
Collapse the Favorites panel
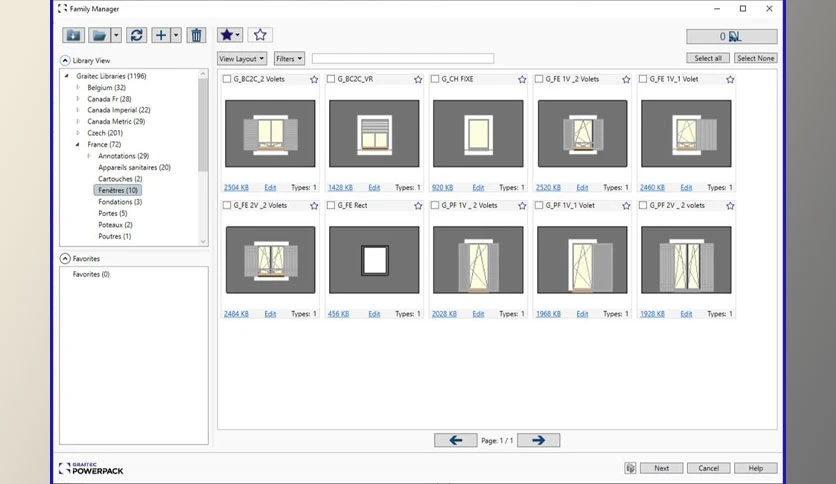(65, 259)
